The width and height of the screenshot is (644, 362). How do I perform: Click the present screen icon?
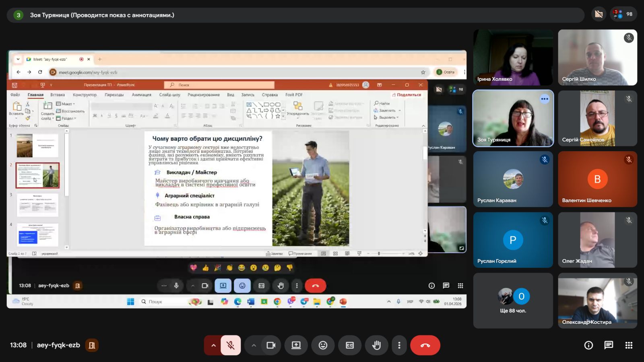(296, 345)
